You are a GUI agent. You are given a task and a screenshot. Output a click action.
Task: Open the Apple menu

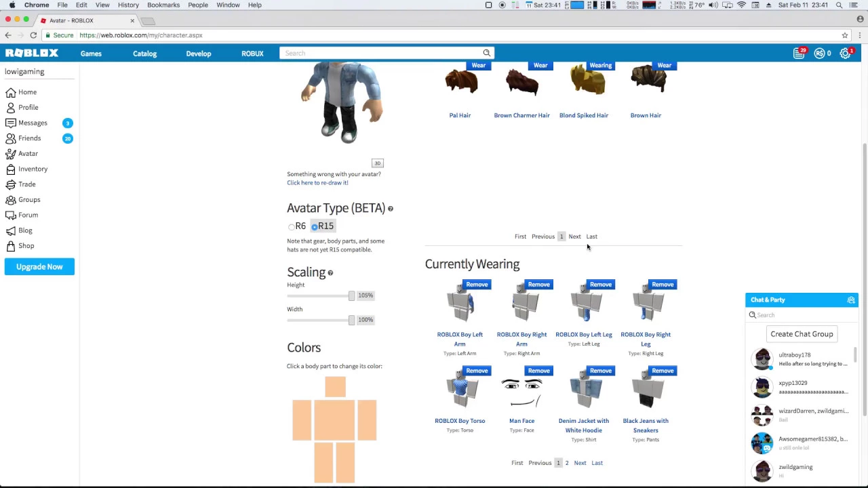click(12, 5)
